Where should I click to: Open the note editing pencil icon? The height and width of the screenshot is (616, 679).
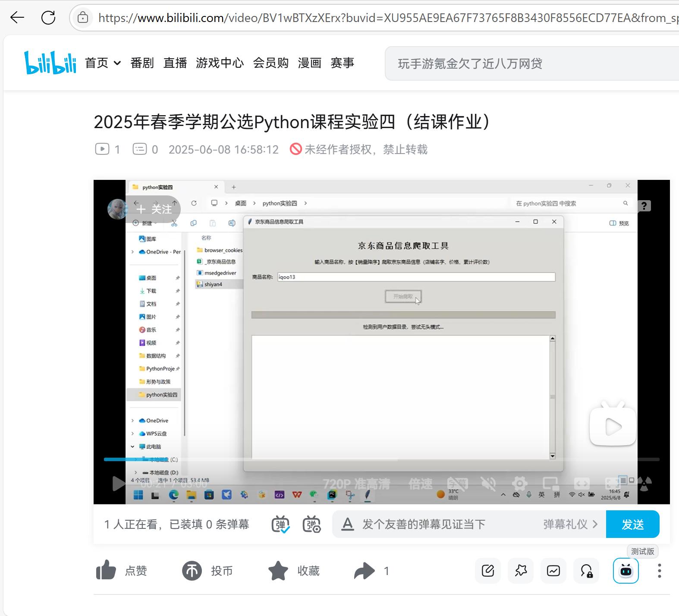(488, 571)
